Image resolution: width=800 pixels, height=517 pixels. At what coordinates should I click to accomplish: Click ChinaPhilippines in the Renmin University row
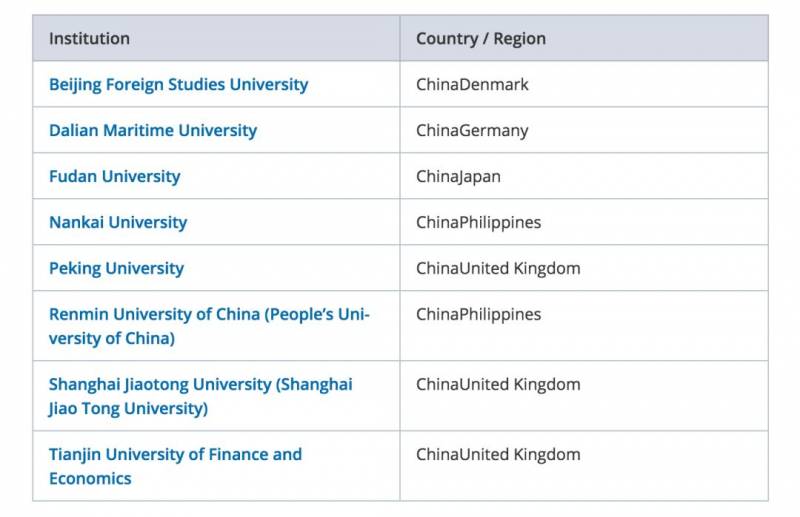coord(479,314)
